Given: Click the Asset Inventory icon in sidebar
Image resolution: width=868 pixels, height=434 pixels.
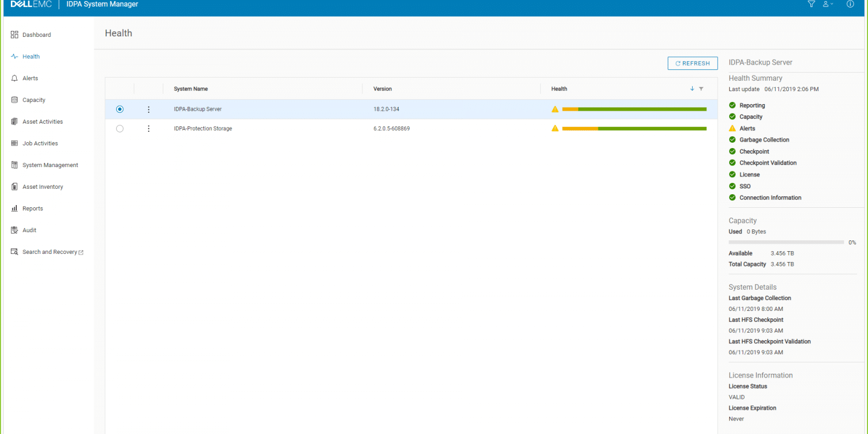Looking at the screenshot, I should [x=14, y=187].
